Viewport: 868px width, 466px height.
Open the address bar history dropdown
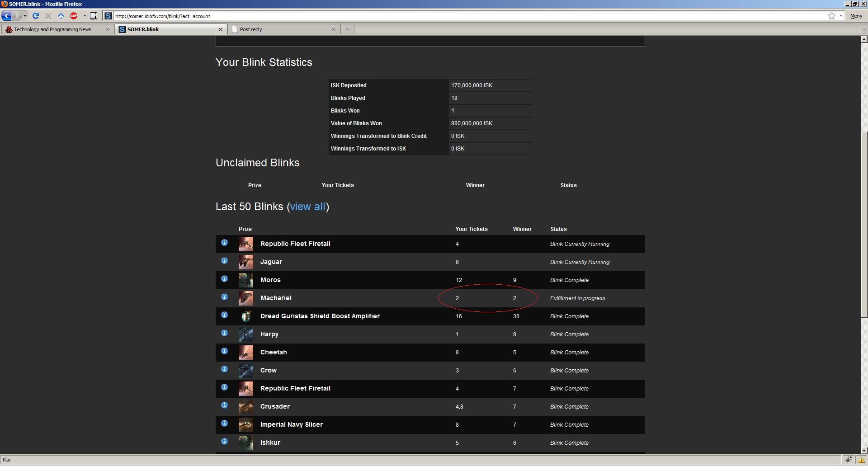tap(841, 16)
